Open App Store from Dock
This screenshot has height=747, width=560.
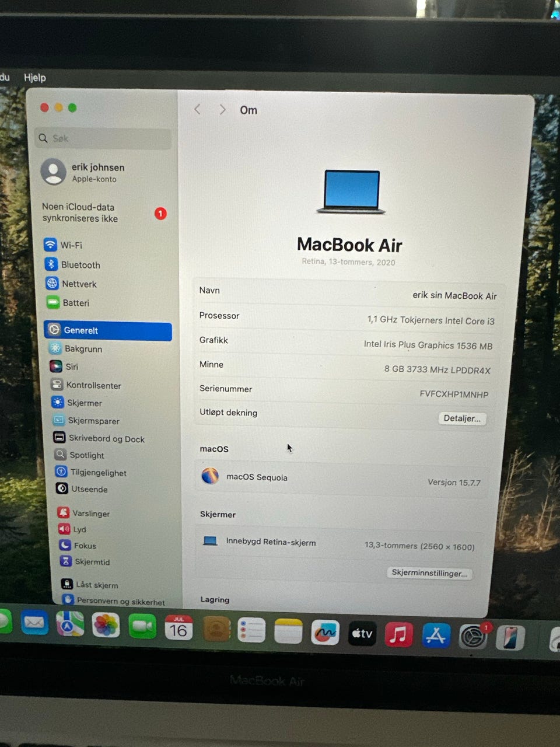(436, 636)
